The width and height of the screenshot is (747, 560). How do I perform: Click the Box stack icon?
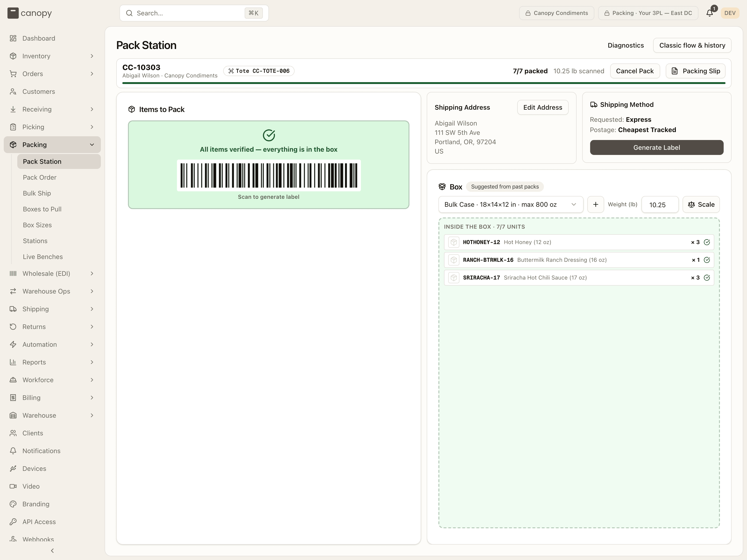pyautogui.click(x=442, y=187)
